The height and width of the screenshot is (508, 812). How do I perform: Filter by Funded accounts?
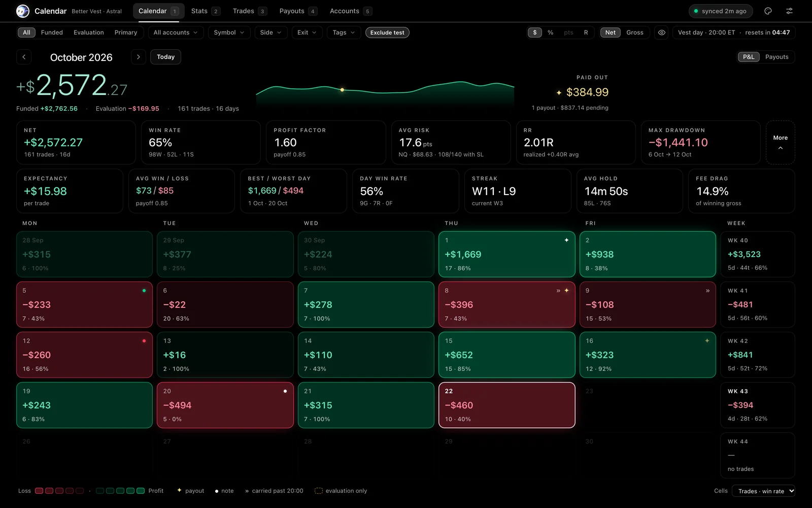(52, 33)
